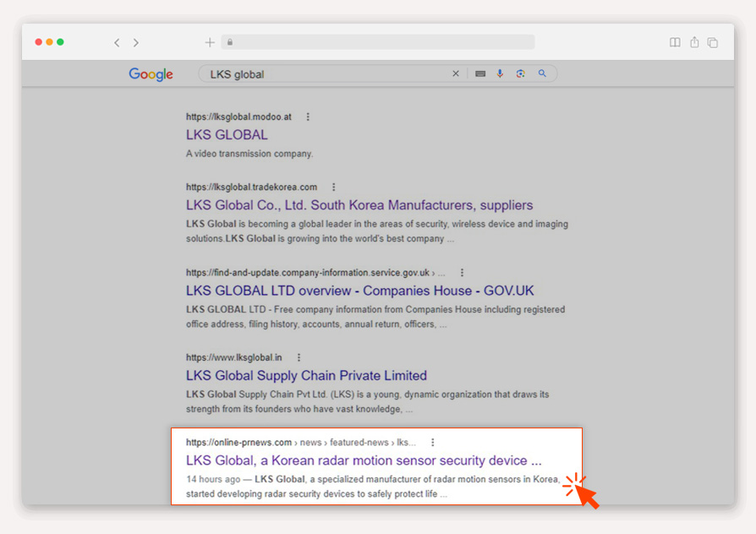Screen dimensions: 756x534
Task: Open options menu for www.lksglobal.in result
Action: click(299, 357)
